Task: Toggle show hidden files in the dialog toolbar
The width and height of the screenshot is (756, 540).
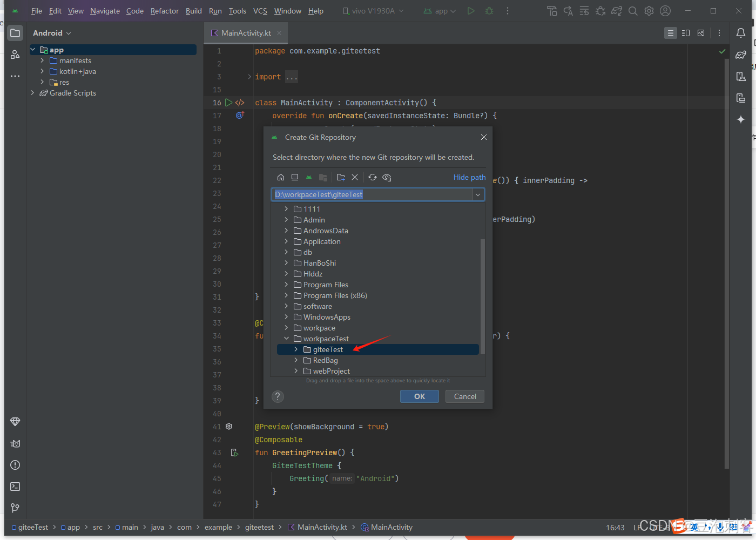Action: 387,177
